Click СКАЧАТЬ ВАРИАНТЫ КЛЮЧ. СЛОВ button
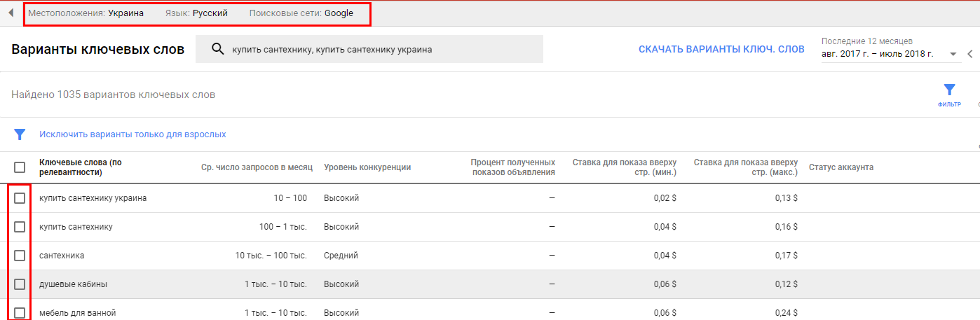 721,50
